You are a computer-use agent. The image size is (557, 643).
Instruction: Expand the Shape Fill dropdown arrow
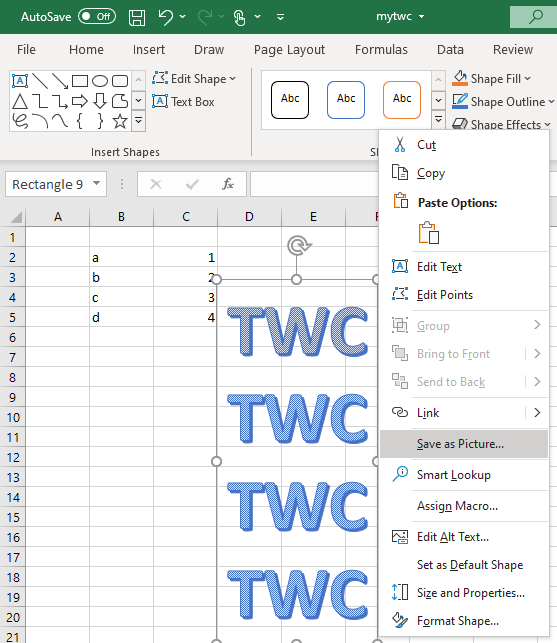pyautogui.click(x=527, y=78)
